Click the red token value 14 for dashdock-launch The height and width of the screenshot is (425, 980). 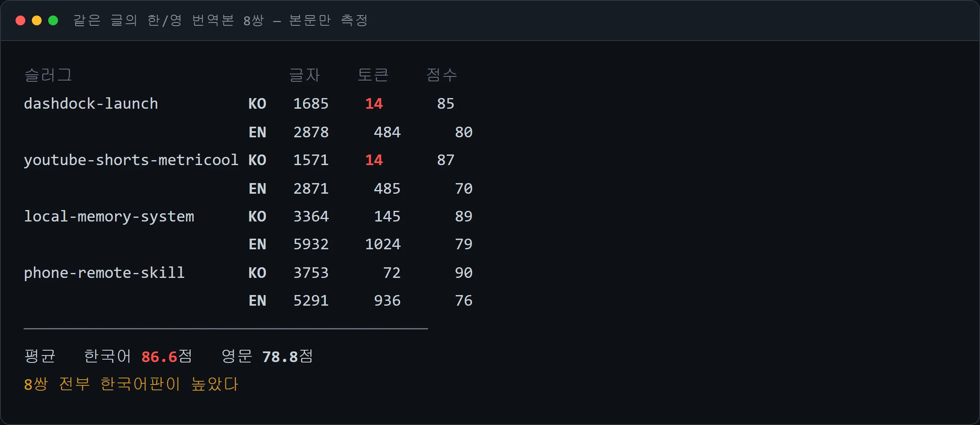[x=374, y=104]
